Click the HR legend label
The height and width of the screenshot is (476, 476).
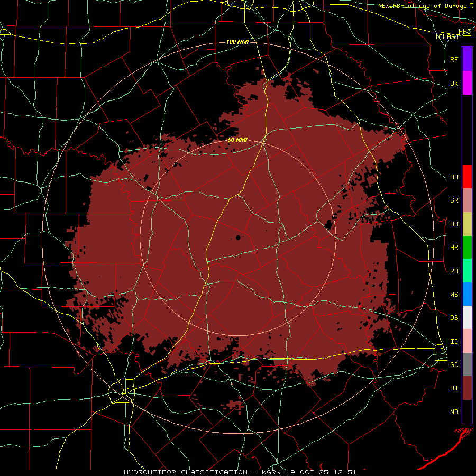pos(454,248)
